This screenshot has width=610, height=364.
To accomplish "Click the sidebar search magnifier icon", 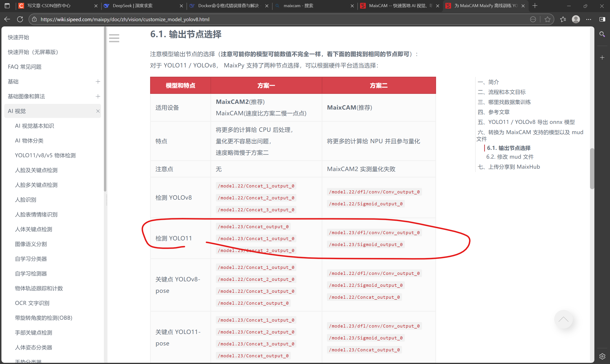I will 602,34.
